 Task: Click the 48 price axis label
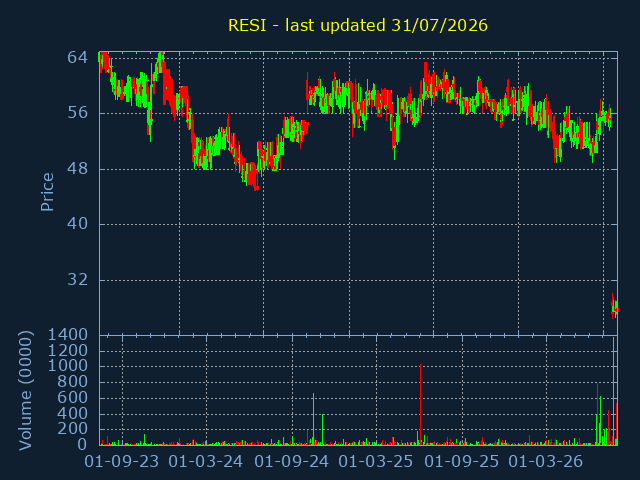click(x=78, y=169)
